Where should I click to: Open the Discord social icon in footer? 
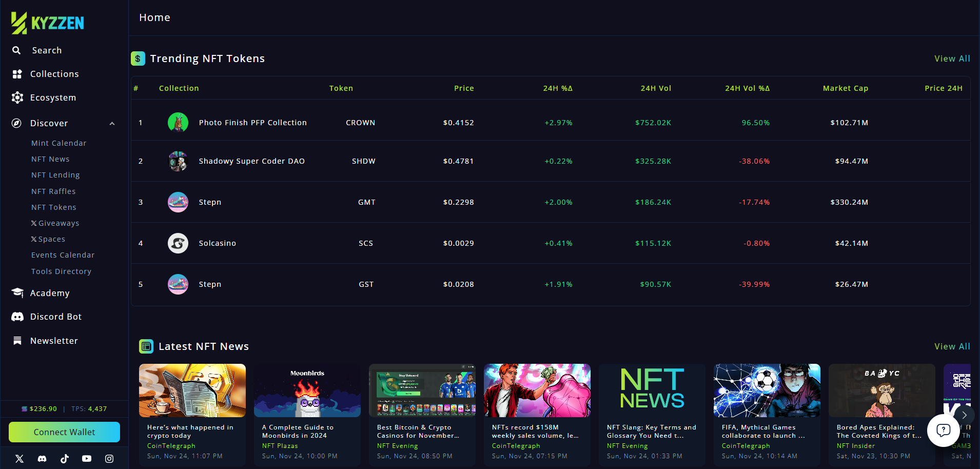point(42,459)
